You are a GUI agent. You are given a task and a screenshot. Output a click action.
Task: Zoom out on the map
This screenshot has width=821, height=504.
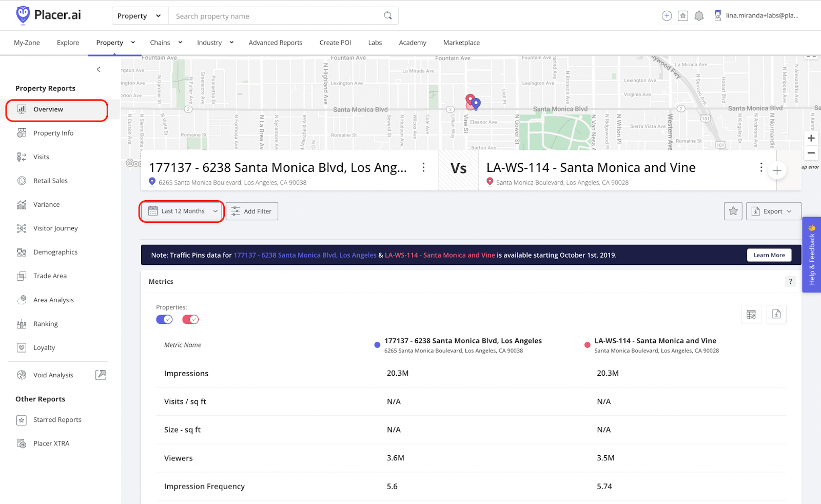pyautogui.click(x=811, y=153)
